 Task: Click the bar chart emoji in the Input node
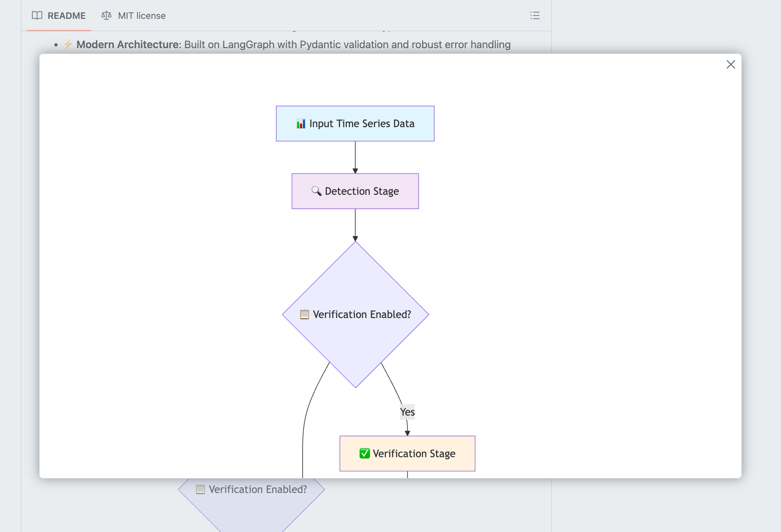point(301,124)
